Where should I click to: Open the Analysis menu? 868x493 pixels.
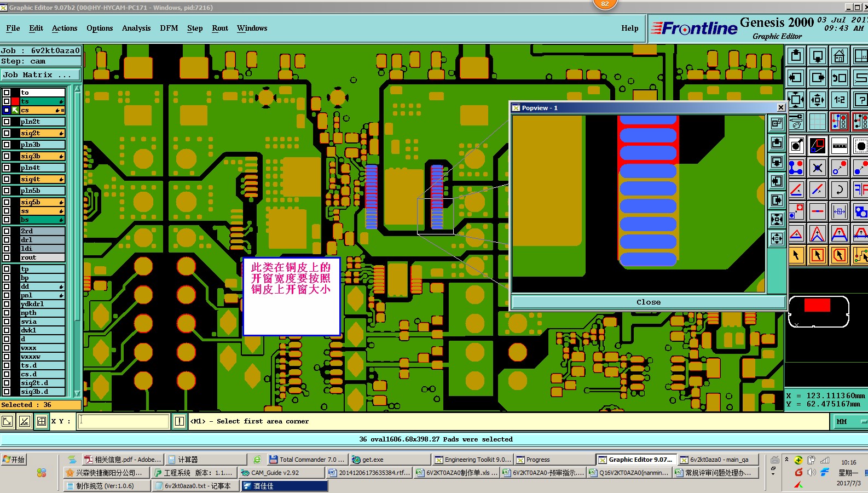click(x=136, y=28)
